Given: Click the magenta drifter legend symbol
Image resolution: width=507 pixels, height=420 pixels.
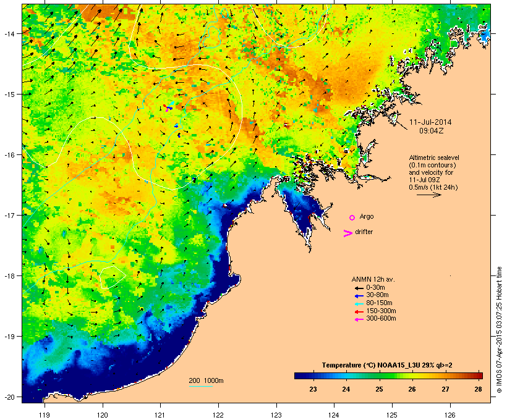Looking at the screenshot, I should coord(348,233).
